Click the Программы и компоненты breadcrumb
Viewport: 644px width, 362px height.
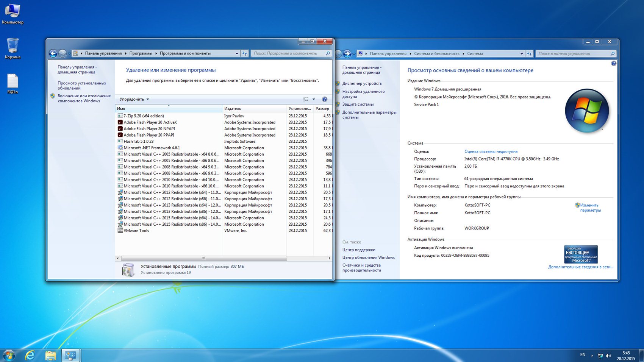185,53
